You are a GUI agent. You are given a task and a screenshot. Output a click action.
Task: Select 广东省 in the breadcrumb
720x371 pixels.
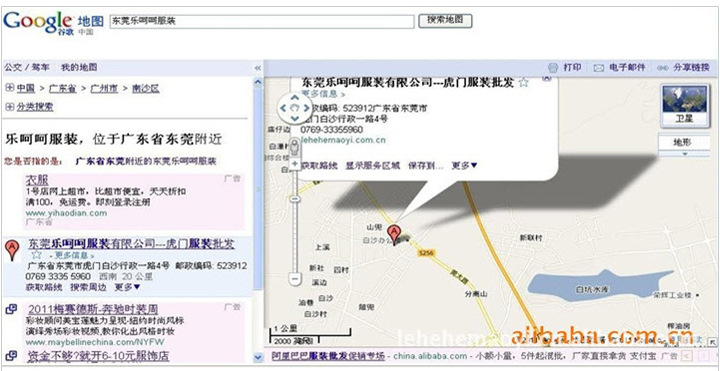pyautogui.click(x=62, y=89)
